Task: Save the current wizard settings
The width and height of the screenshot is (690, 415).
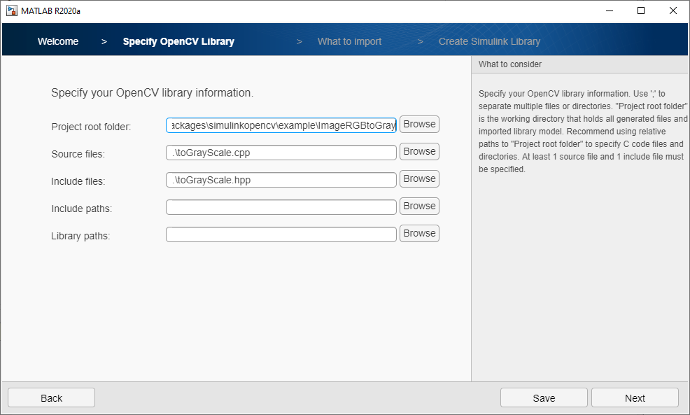Action: tap(543, 397)
